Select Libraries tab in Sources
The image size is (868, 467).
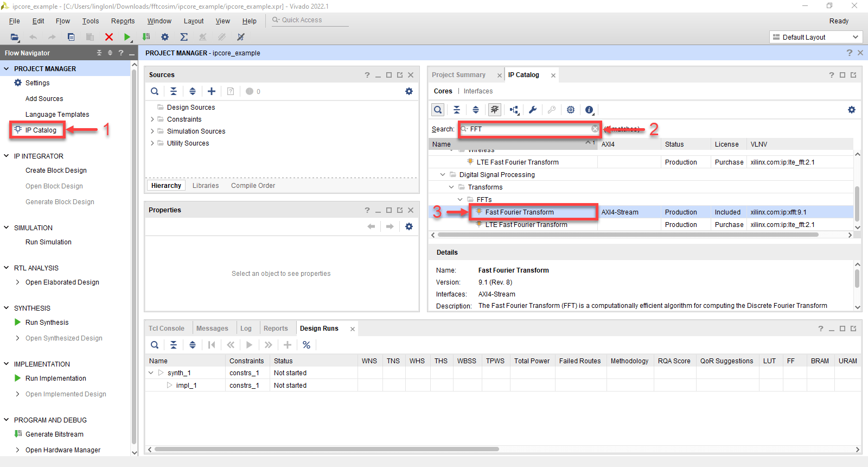[206, 186]
